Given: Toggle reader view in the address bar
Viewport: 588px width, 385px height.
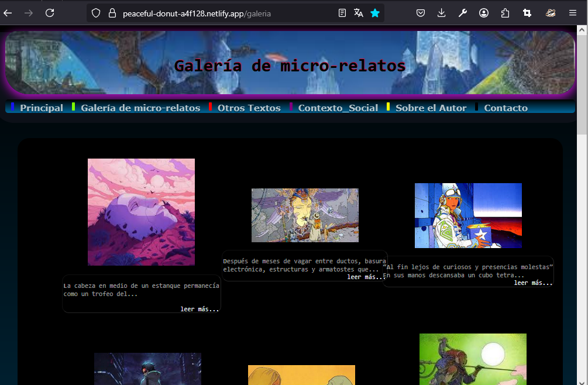Looking at the screenshot, I should point(342,13).
